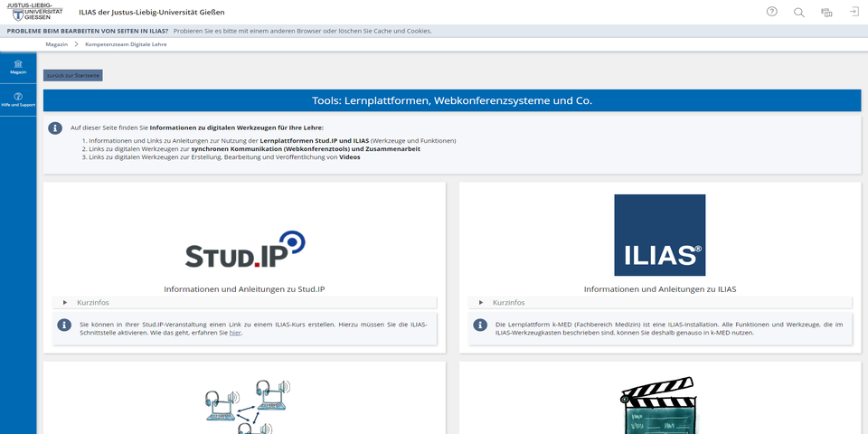Click the login arrow icon
This screenshot has width=868, height=434.
click(854, 12)
